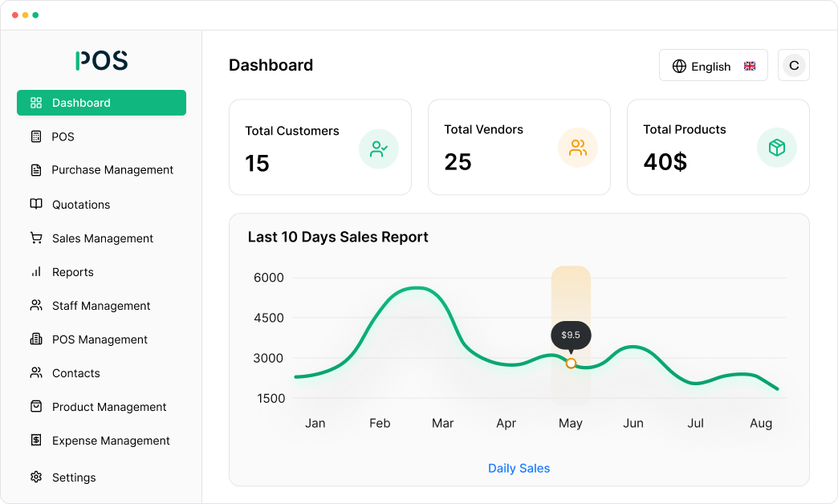Click the green window maximize dot
Viewport: 838px width, 504px height.
coord(35,15)
